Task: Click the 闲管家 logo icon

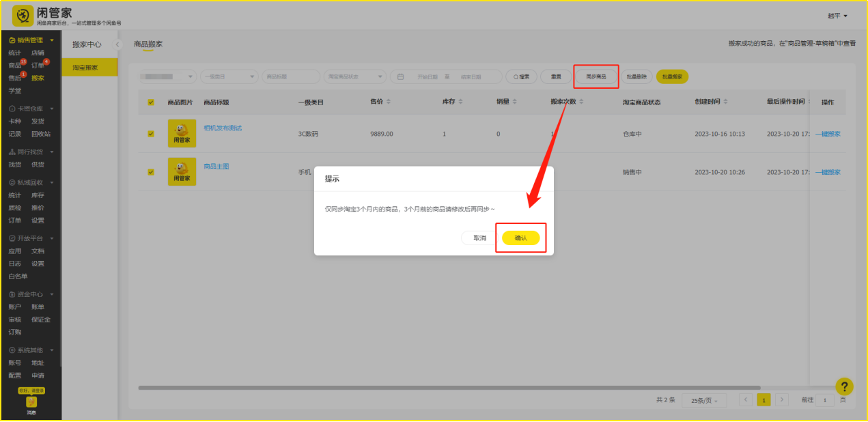Action: [x=23, y=15]
